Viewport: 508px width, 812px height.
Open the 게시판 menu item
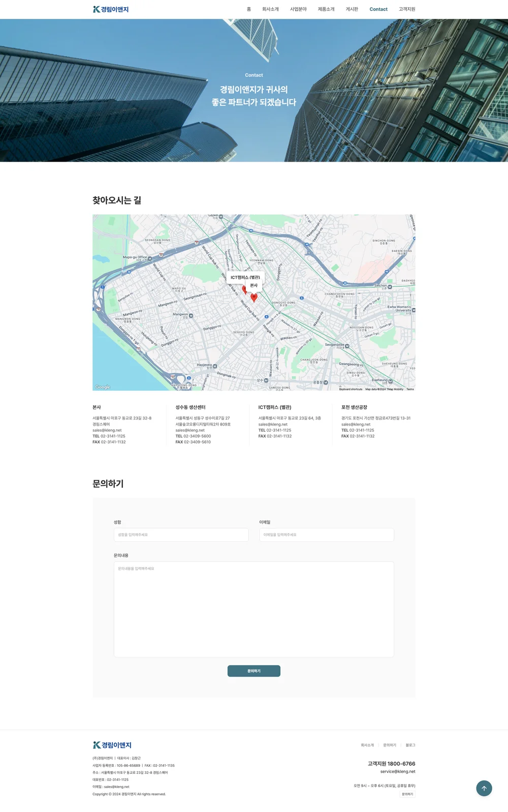coord(352,9)
